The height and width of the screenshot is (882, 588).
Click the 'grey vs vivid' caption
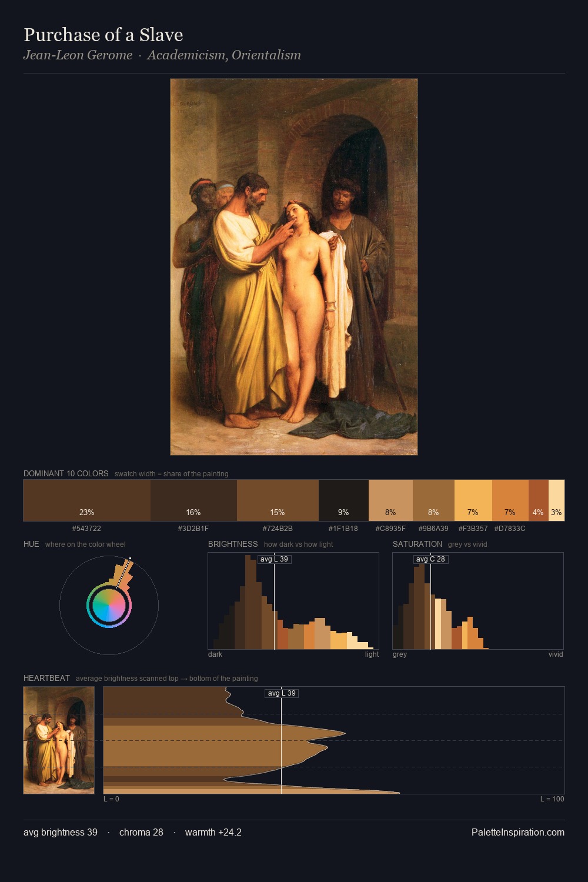pyautogui.click(x=467, y=544)
